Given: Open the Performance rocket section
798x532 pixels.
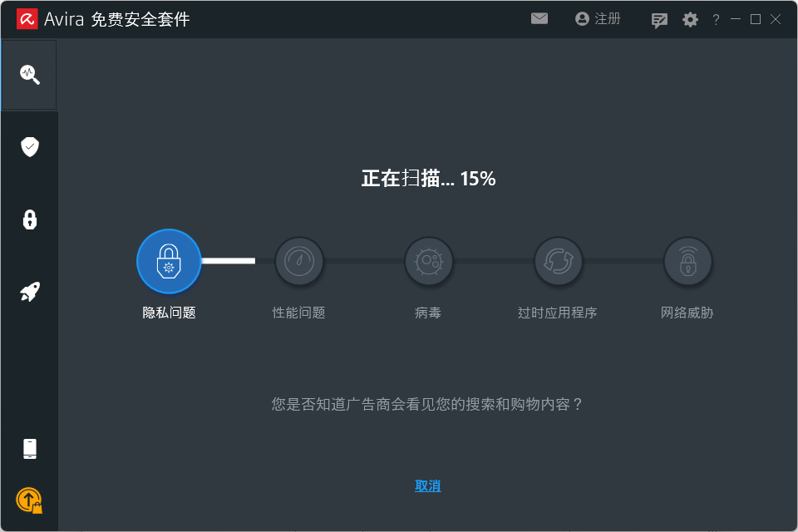Looking at the screenshot, I should tap(29, 292).
